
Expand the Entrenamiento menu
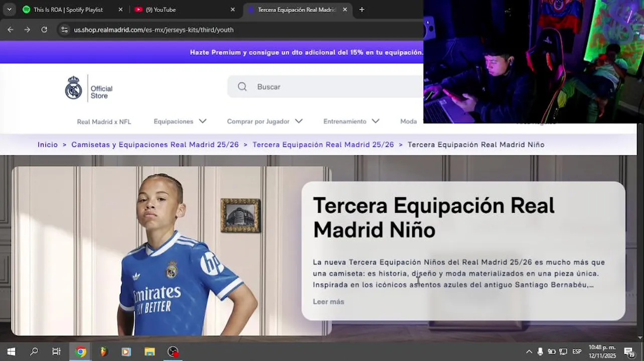click(x=351, y=121)
